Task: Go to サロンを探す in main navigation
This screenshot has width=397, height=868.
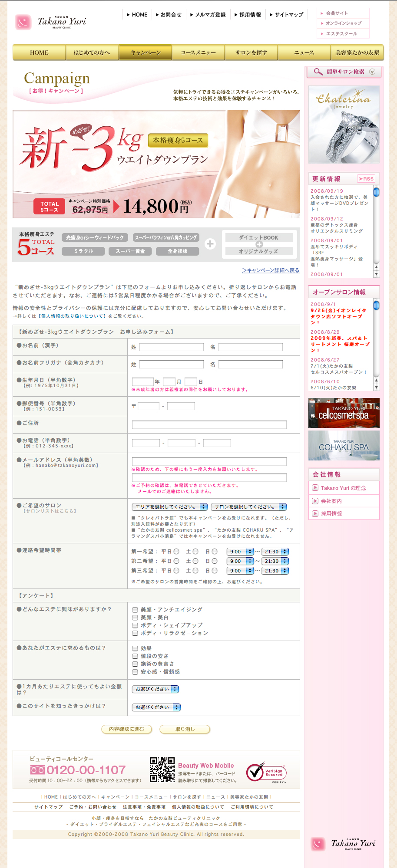Action: (251, 53)
